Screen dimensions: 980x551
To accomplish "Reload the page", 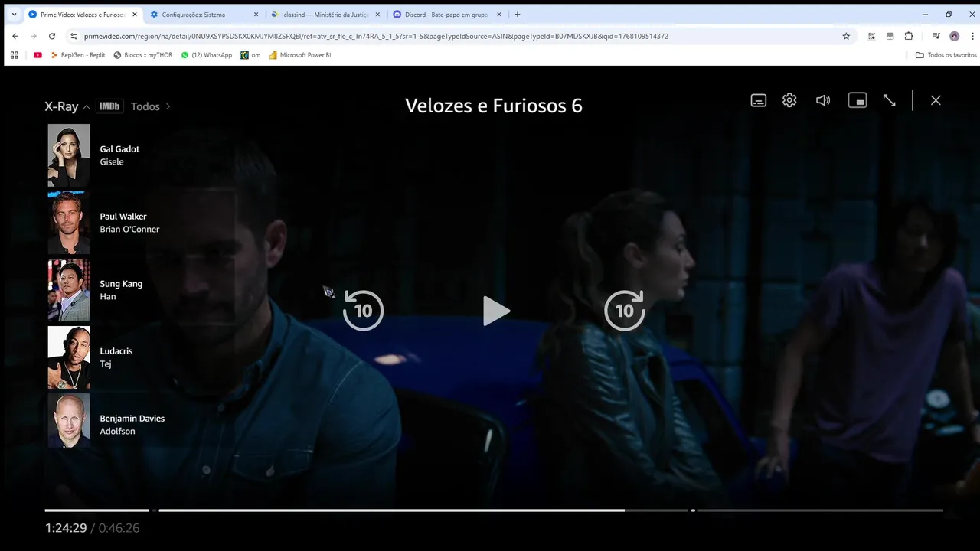I will 52,36.
